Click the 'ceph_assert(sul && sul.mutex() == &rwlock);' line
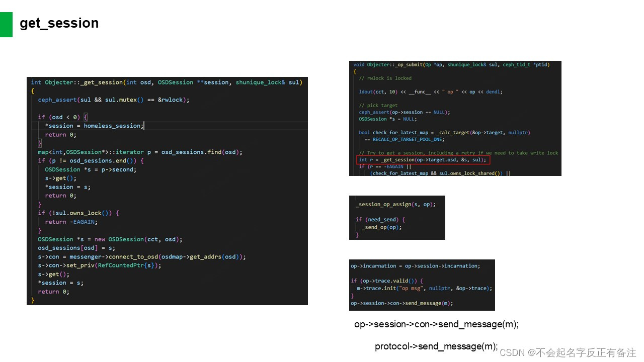The height and width of the screenshot is (362, 644). [x=114, y=100]
